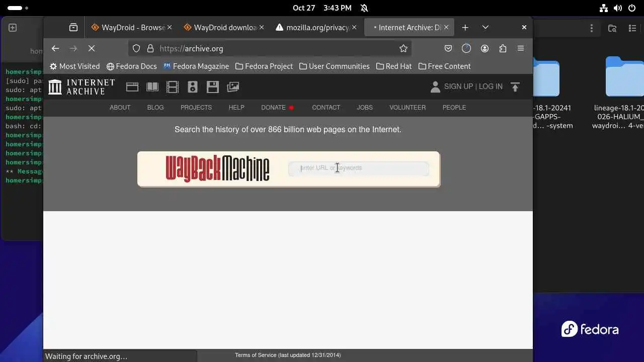Click LOG IN link
The height and width of the screenshot is (362, 644).
[x=491, y=86]
